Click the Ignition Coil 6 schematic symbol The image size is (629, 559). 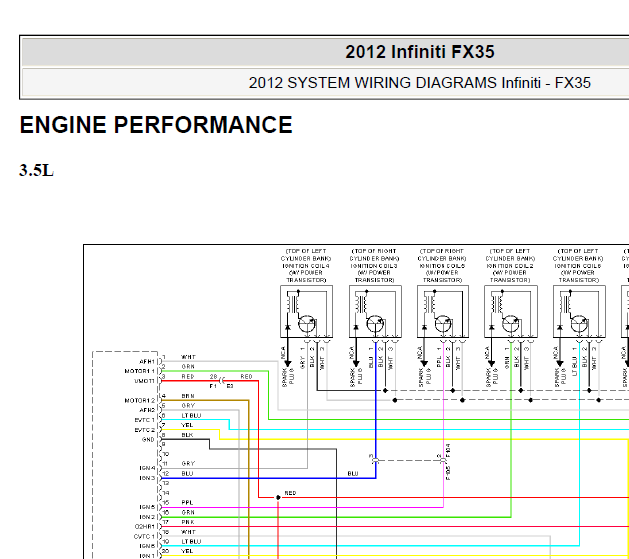[x=579, y=312]
